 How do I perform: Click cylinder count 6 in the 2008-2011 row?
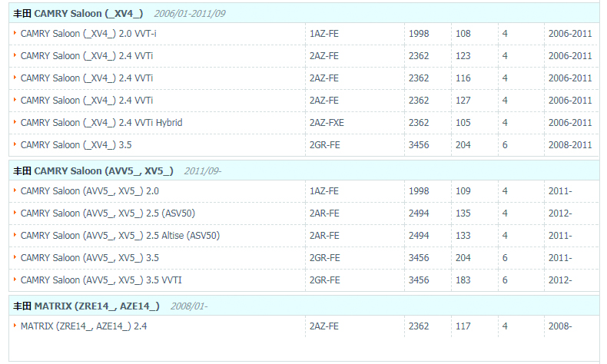505,145
